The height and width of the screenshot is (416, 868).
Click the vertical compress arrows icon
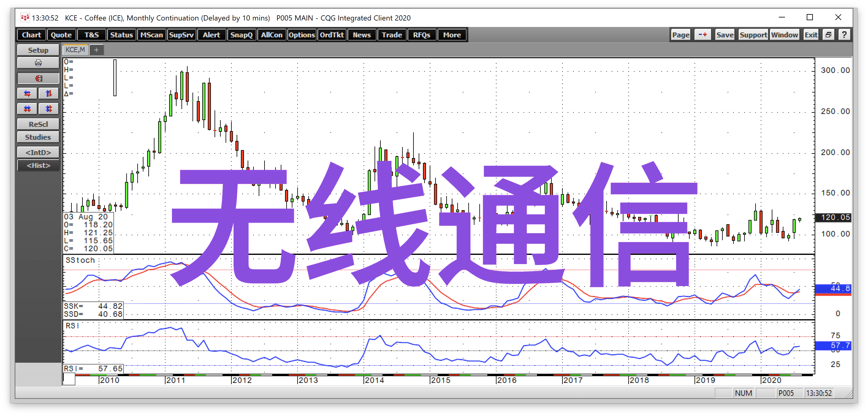49,109
